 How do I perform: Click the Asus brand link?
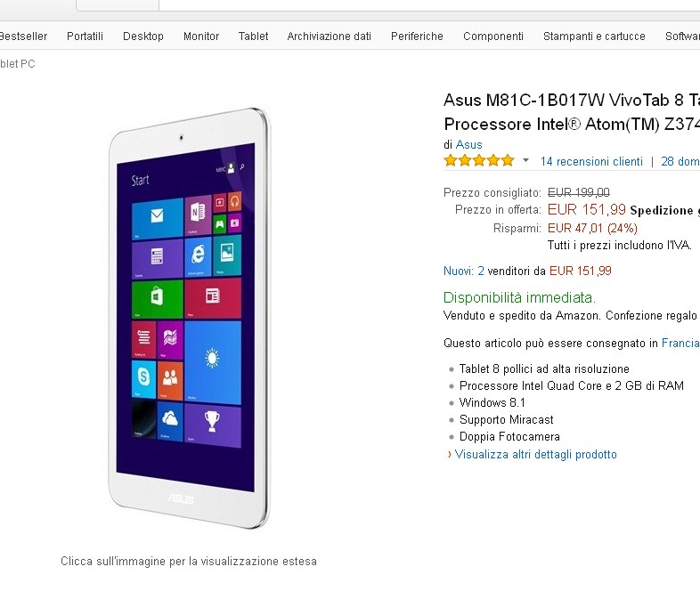[468, 144]
